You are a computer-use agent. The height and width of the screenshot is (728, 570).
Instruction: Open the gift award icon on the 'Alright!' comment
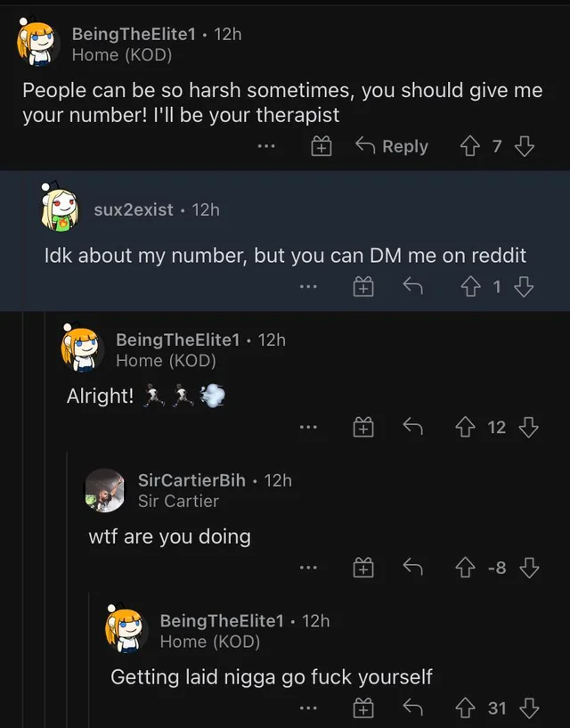tap(363, 427)
